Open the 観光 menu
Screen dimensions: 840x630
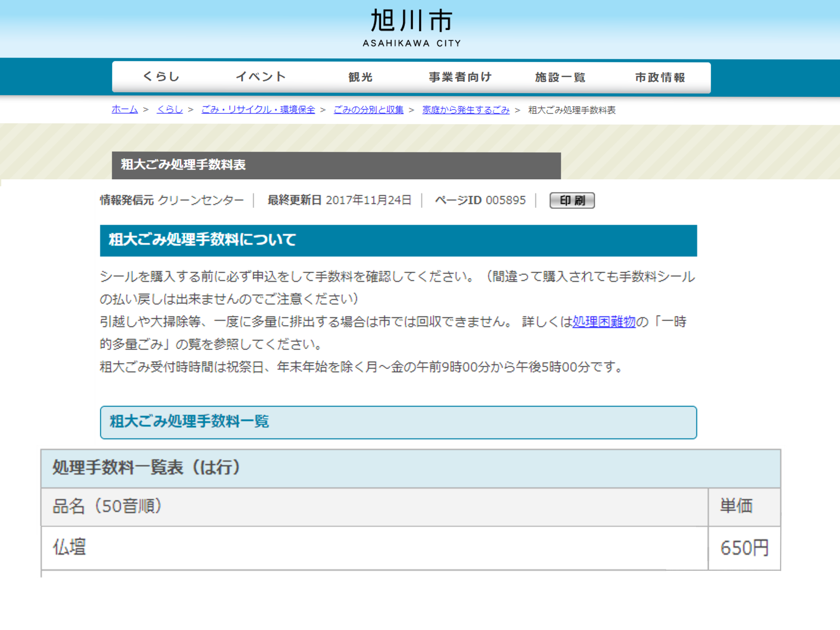click(360, 77)
